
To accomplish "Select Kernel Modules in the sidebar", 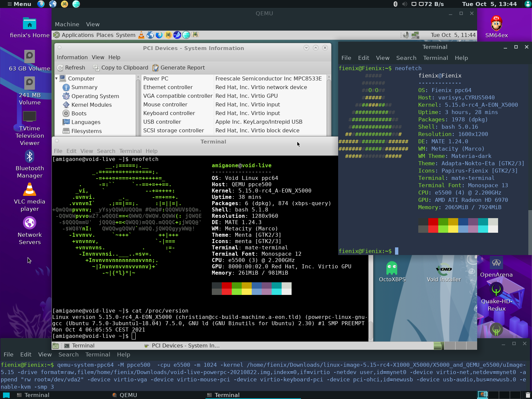I will 91,105.
